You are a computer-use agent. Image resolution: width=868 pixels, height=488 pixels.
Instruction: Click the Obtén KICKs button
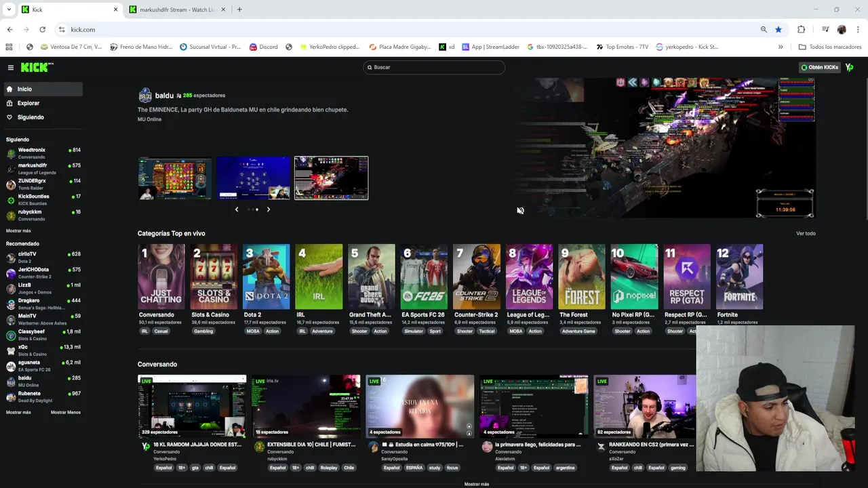pos(819,67)
